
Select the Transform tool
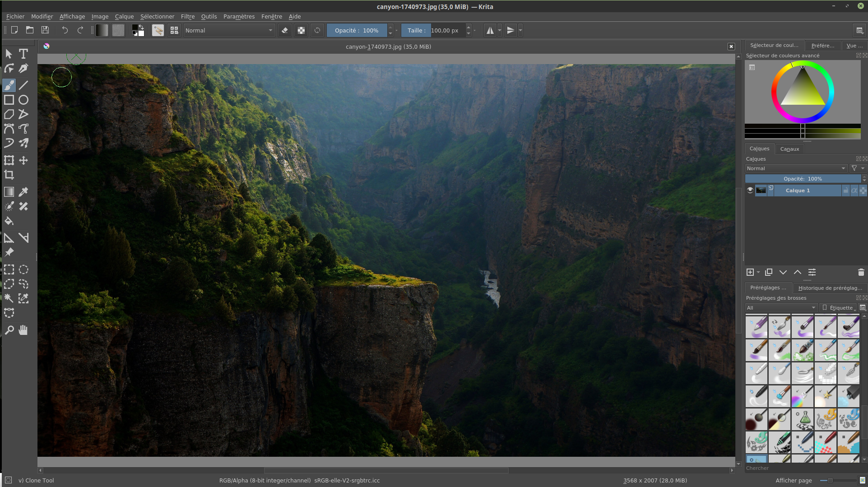[9, 160]
